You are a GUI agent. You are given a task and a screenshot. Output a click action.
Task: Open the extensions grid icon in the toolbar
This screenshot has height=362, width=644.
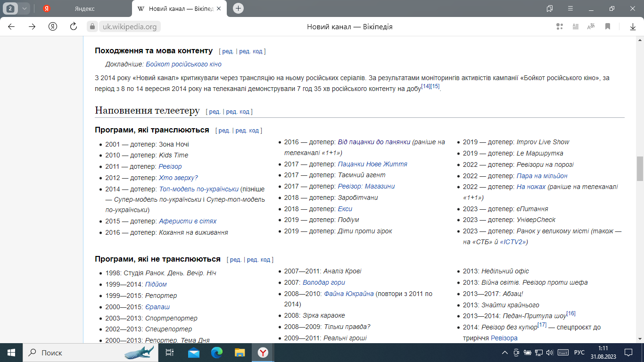pyautogui.click(x=560, y=26)
